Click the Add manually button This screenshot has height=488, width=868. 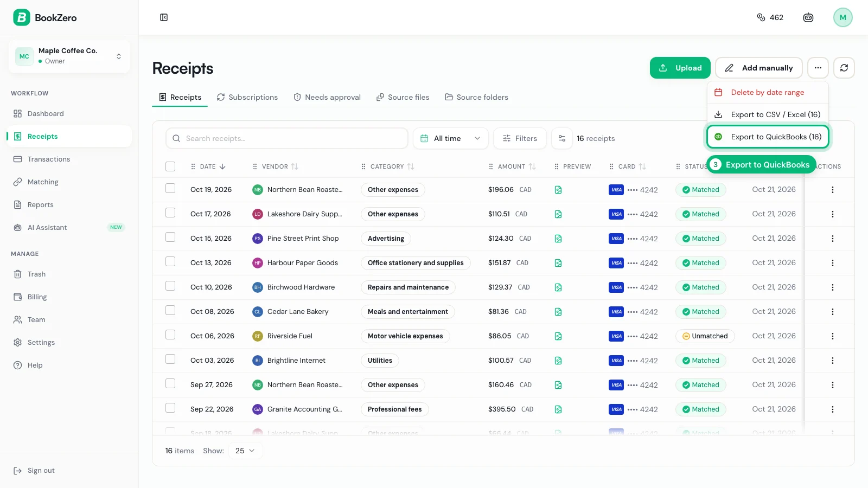[759, 68]
